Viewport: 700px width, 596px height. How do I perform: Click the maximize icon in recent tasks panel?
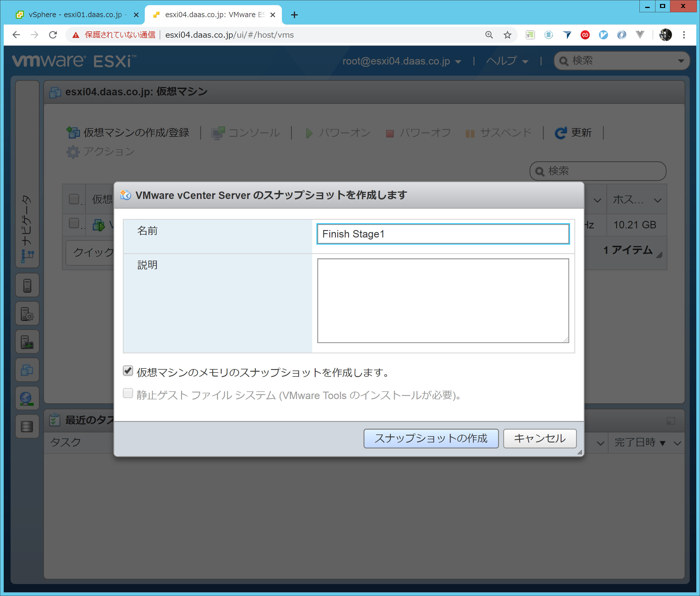(x=671, y=421)
